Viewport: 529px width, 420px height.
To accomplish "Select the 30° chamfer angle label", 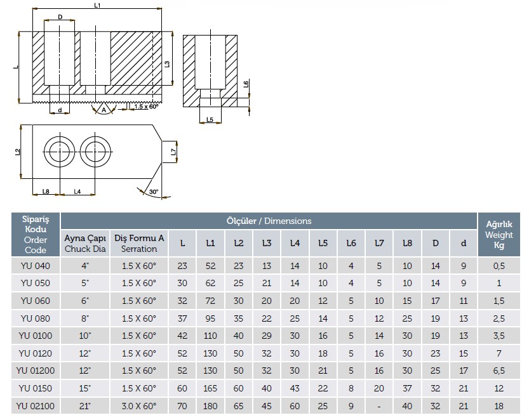I will coord(153,192).
